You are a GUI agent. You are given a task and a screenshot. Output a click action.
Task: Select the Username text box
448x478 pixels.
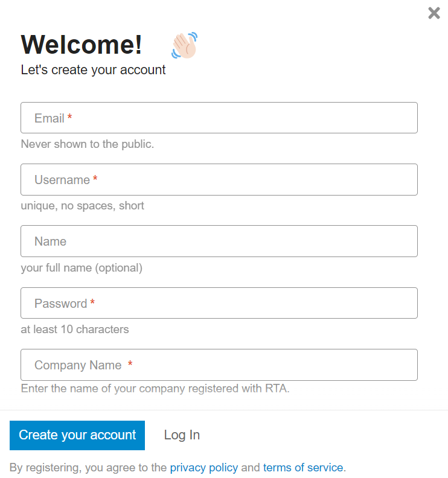(219, 179)
